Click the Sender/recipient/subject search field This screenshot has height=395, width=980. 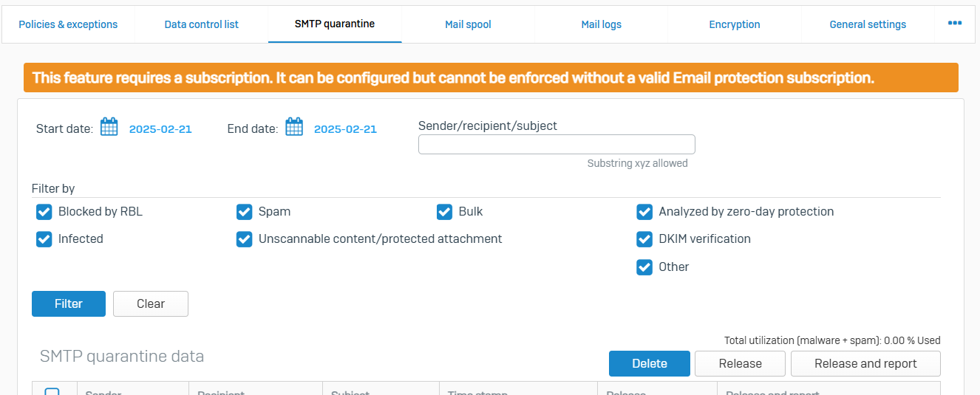(x=557, y=145)
